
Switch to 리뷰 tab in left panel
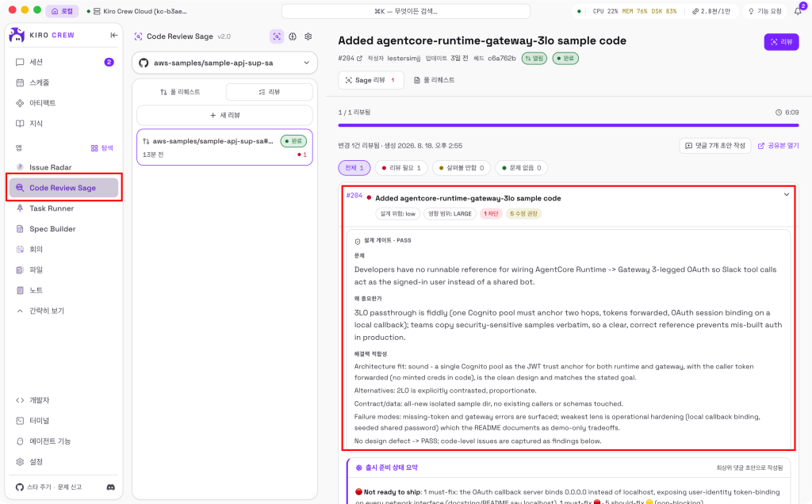270,92
